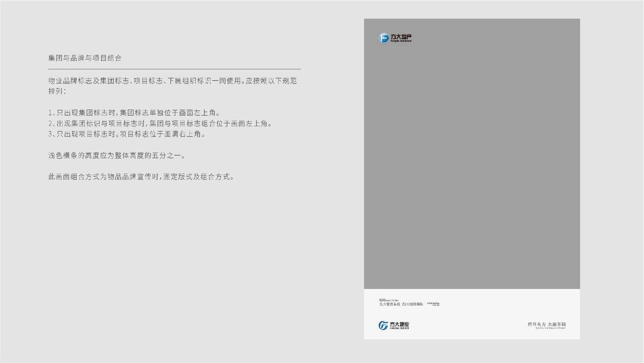Select the 方大物业 wordmark text
This screenshot has height=363, width=644.
(x=399, y=324)
